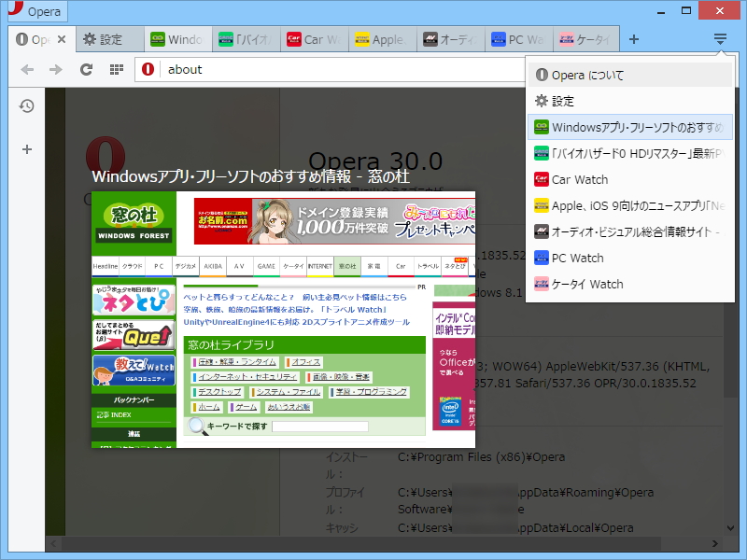Select 'ケータイ Watch' in the tab list
The width and height of the screenshot is (747, 560).
pos(629,285)
